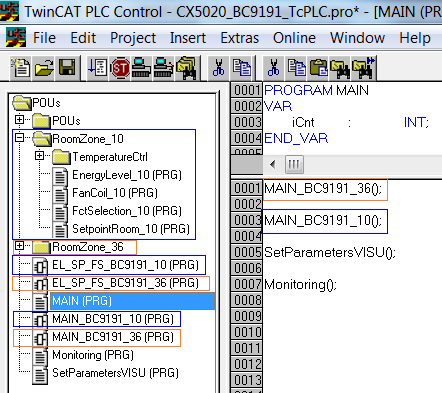Click the Find Next icon with arrows
442x393 pixels.
[x=364, y=68]
